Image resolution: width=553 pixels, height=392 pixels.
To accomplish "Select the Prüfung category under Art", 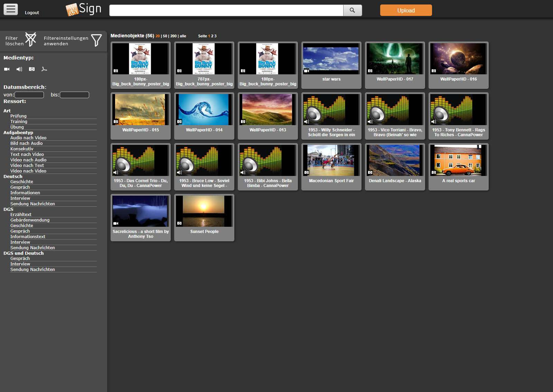I will coord(18,116).
